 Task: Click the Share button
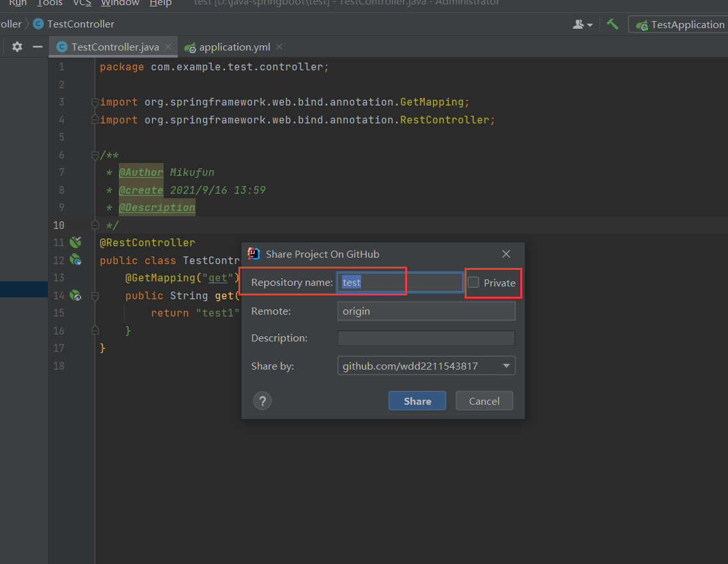(417, 401)
